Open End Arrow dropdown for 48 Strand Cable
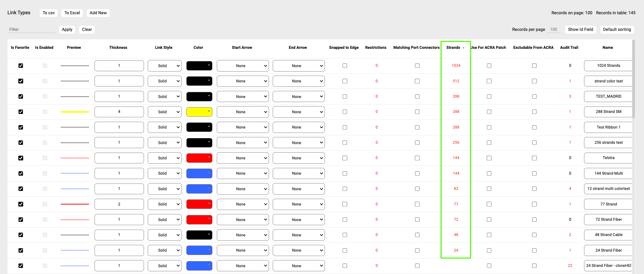 (x=298, y=235)
